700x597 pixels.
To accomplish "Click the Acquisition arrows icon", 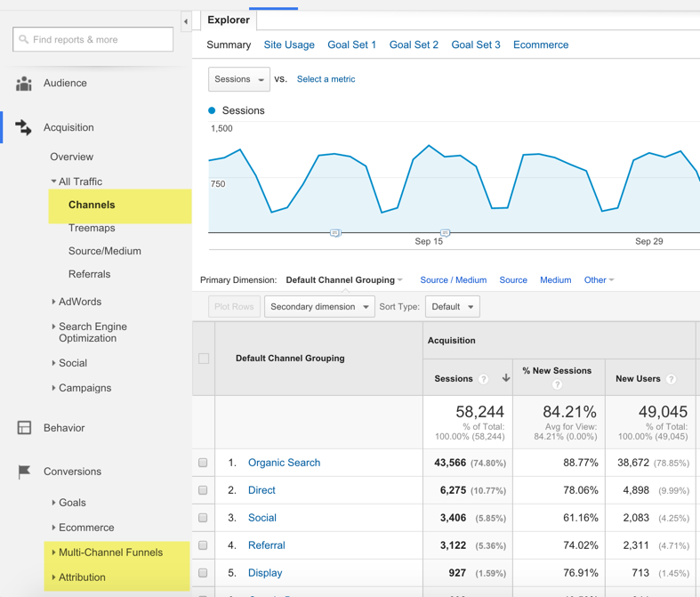I will [x=24, y=127].
